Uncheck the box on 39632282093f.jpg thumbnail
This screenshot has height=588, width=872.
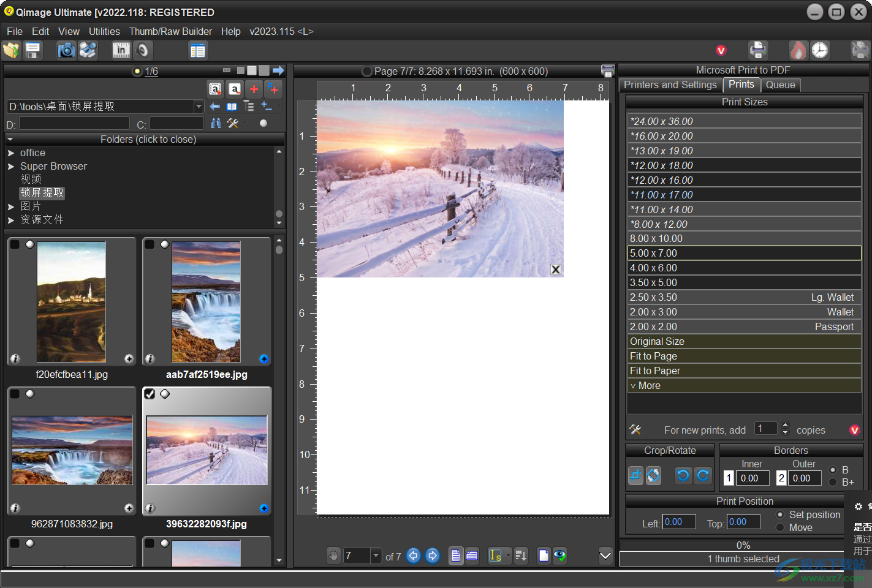click(x=150, y=394)
